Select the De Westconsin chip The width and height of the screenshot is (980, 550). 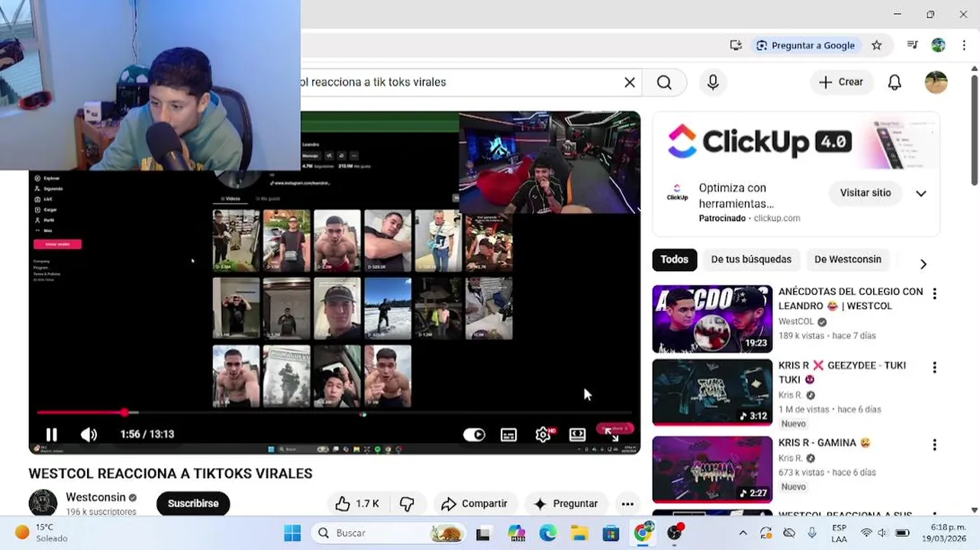tap(848, 260)
